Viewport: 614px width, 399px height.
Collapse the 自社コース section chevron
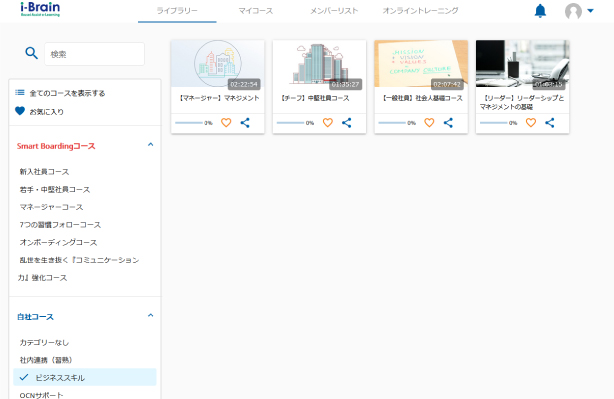point(150,315)
